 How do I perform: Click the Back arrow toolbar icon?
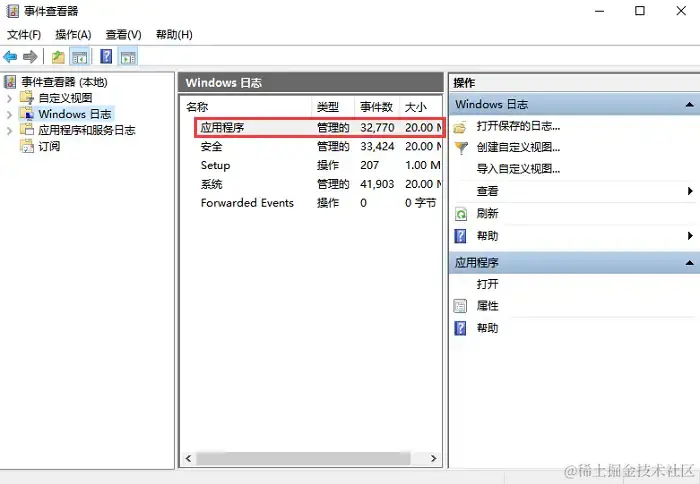coord(10,57)
